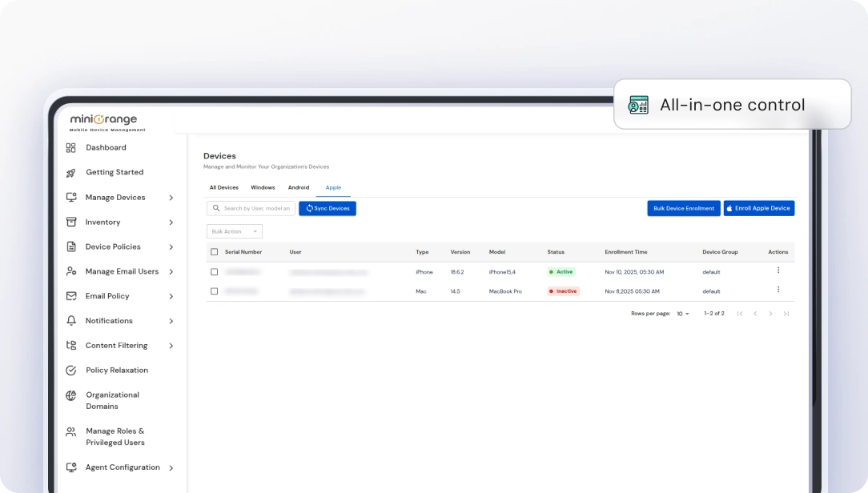Click the Inventory box icon
Image resolution: width=868 pixels, height=493 pixels.
(70, 222)
